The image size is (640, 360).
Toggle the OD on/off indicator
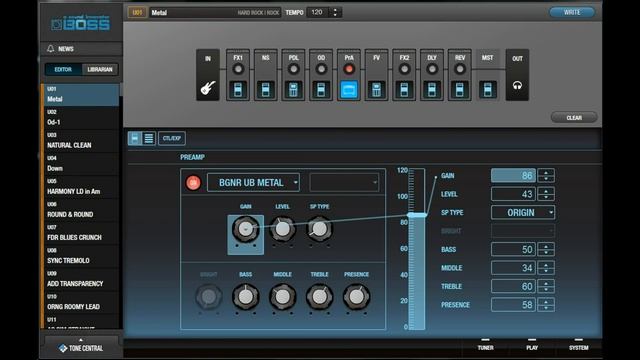pyautogui.click(x=321, y=69)
